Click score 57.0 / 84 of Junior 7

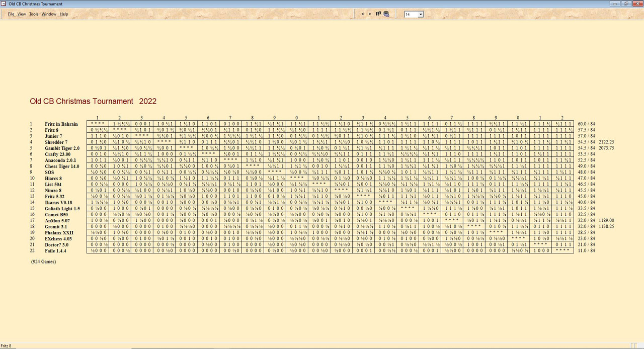(586, 136)
